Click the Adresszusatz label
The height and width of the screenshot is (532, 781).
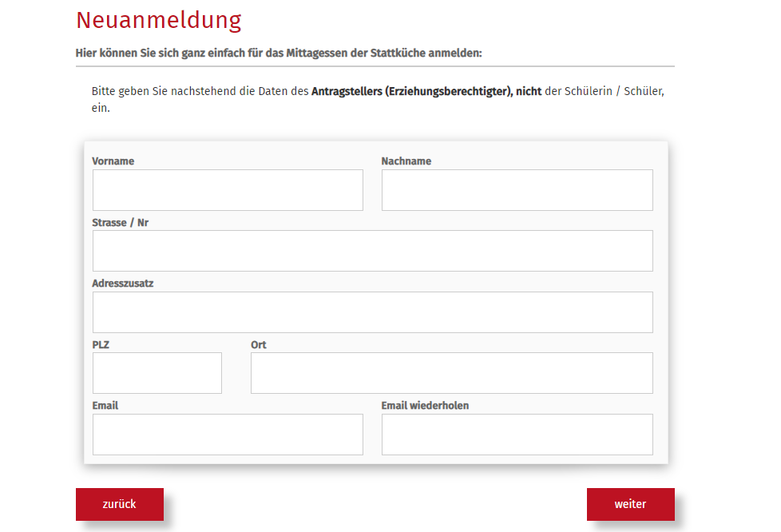(x=123, y=284)
